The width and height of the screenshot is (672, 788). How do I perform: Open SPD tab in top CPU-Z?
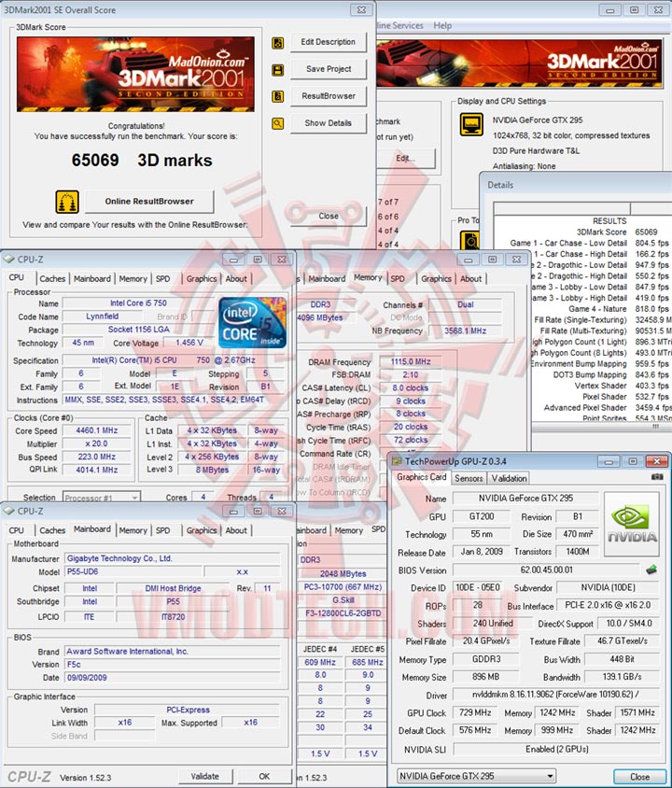(162, 279)
